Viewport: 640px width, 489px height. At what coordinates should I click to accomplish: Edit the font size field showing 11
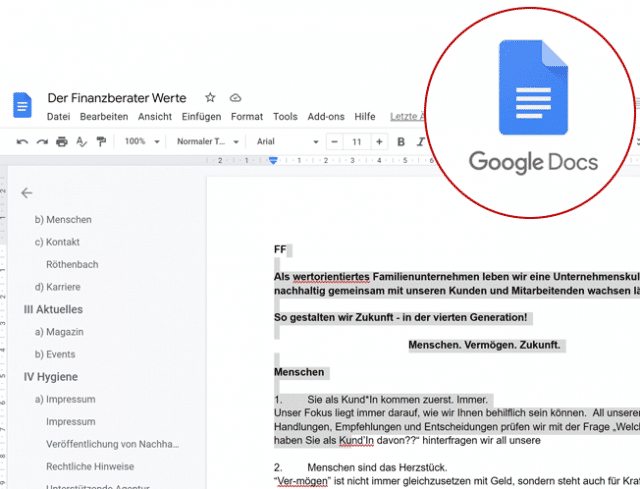[357, 142]
